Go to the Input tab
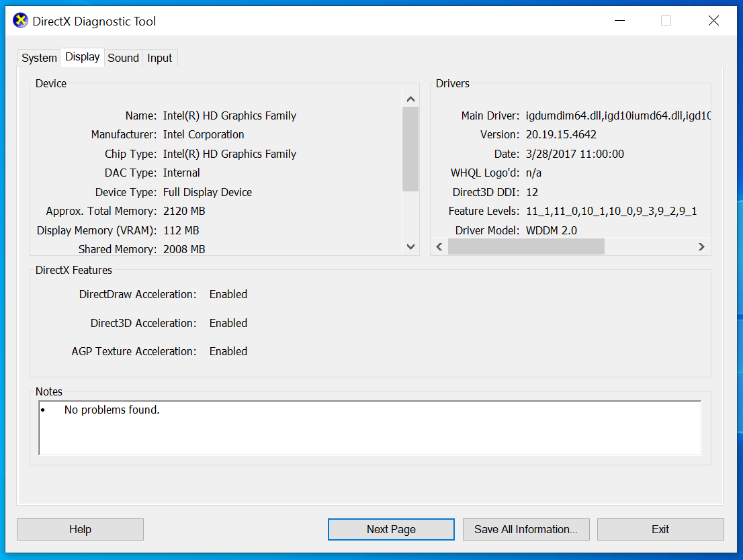 (x=160, y=58)
